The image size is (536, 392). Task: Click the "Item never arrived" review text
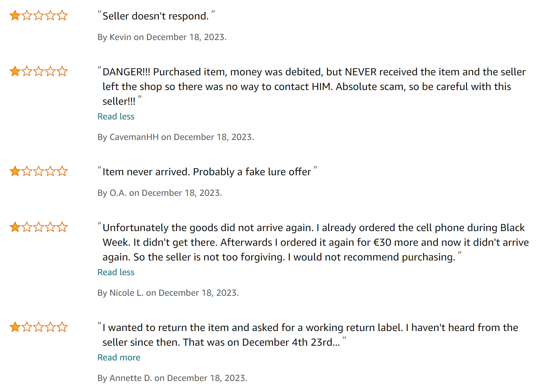(x=206, y=172)
